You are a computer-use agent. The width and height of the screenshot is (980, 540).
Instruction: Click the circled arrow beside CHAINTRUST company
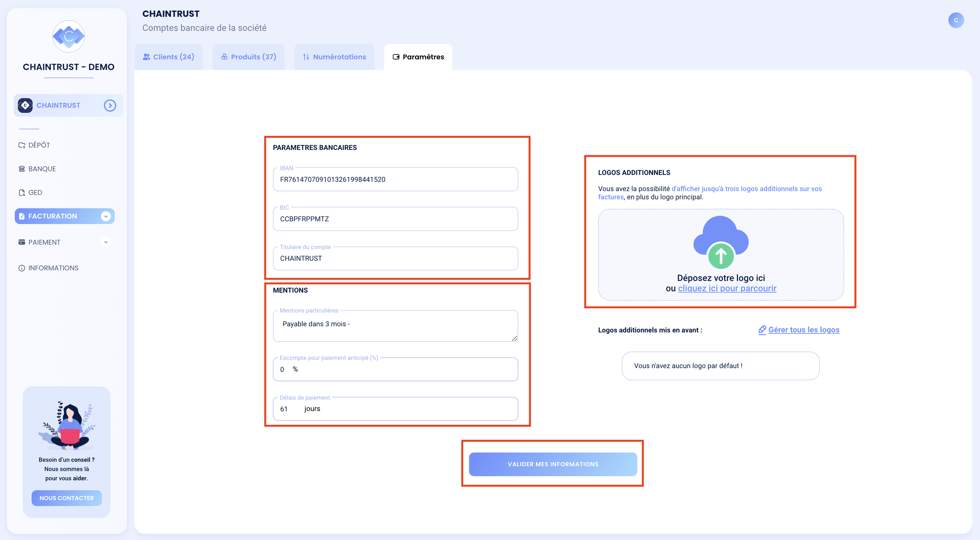click(110, 105)
